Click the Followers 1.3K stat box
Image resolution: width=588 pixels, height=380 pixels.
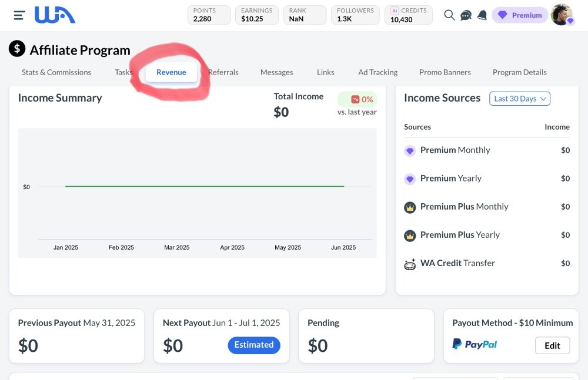[x=356, y=15]
